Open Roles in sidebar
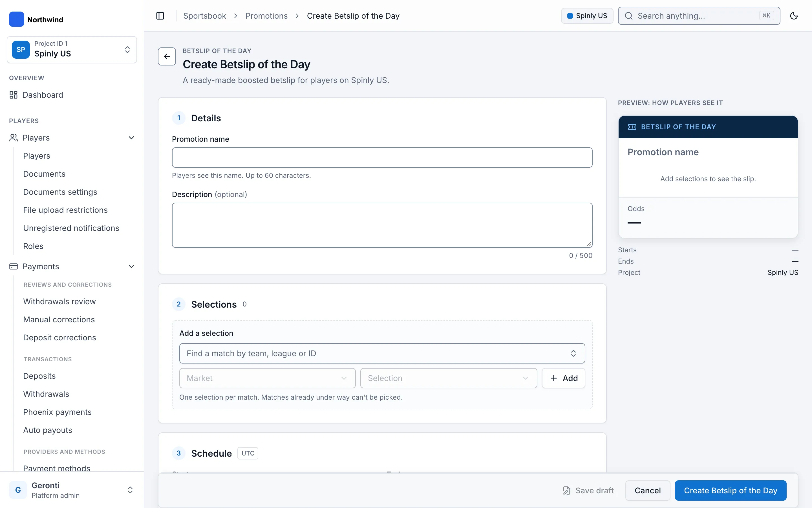Screen dimensions: 812x508 tap(33, 246)
